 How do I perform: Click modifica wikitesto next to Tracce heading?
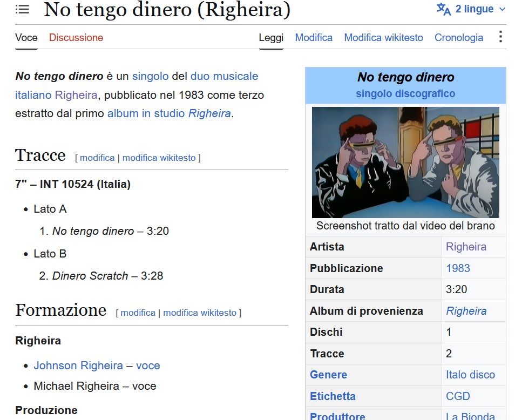tap(159, 158)
